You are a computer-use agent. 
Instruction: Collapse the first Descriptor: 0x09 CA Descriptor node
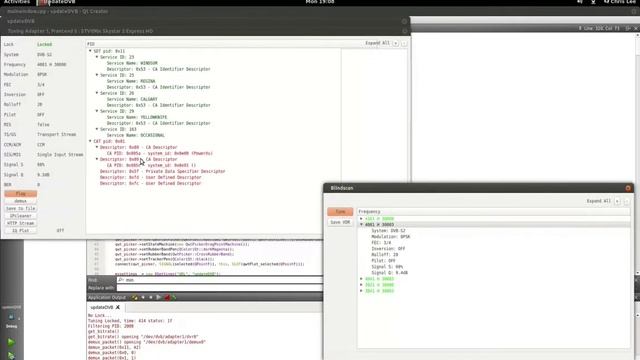[97, 147]
